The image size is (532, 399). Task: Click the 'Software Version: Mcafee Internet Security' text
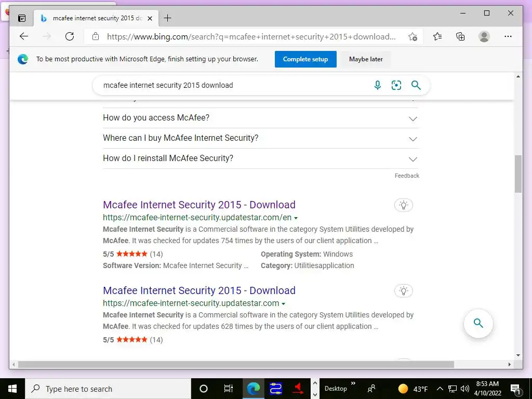176,265
